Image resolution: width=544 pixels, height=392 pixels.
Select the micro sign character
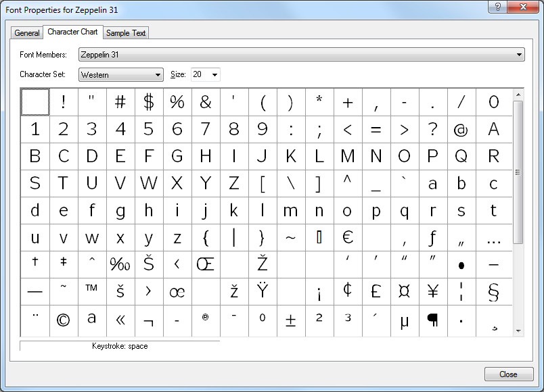click(405, 318)
